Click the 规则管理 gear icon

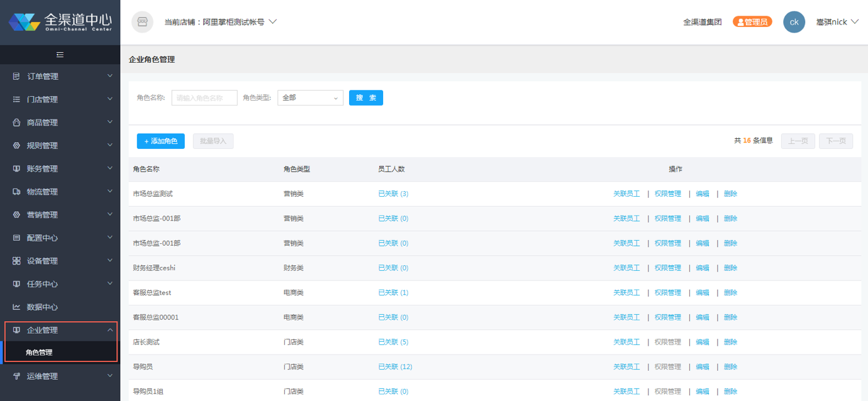coord(17,145)
